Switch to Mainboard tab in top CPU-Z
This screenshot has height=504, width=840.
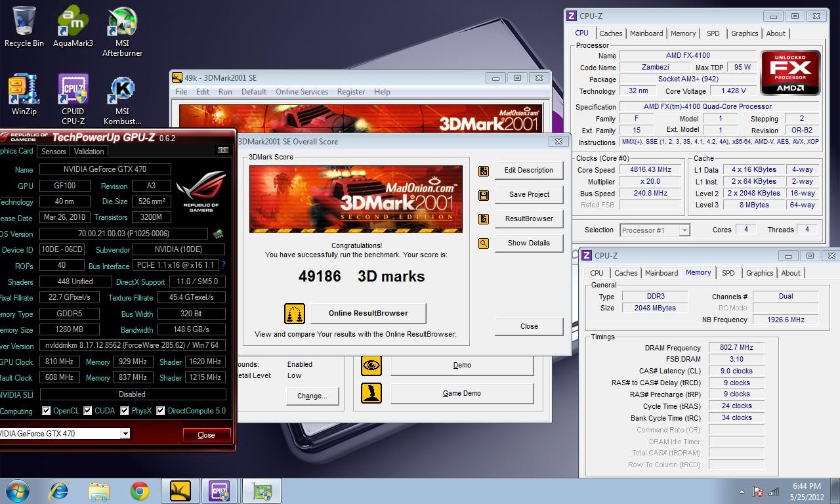646,33
